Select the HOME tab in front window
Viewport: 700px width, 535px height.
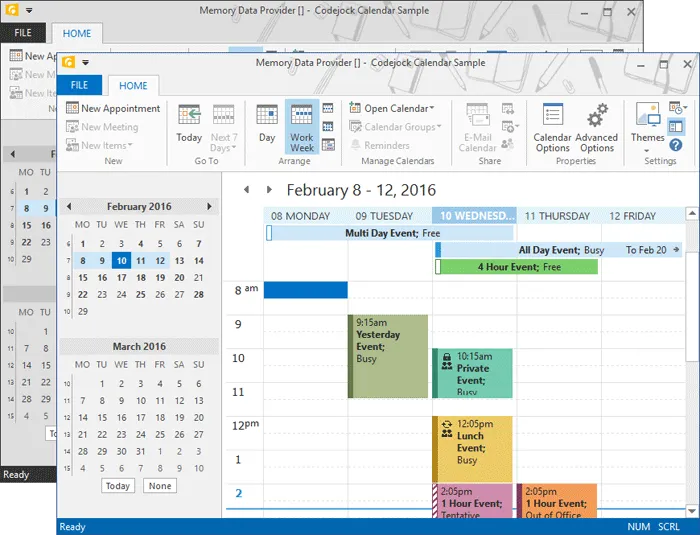coord(133,86)
